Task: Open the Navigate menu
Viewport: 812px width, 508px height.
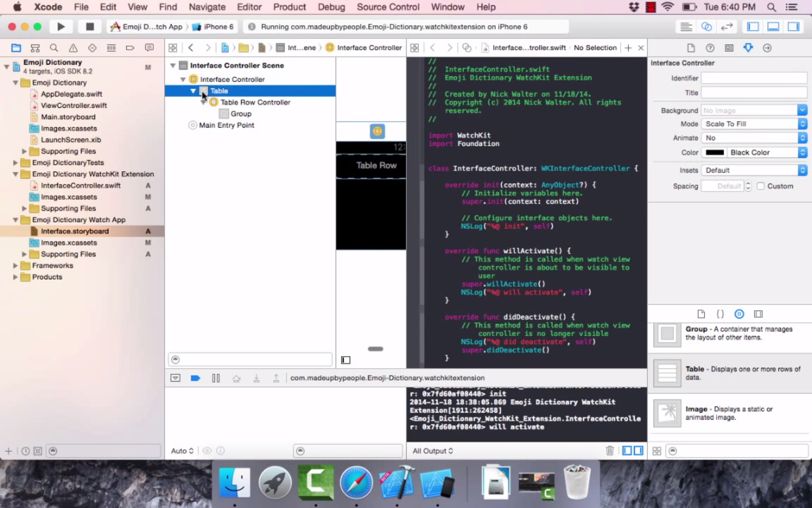Action: click(x=207, y=7)
